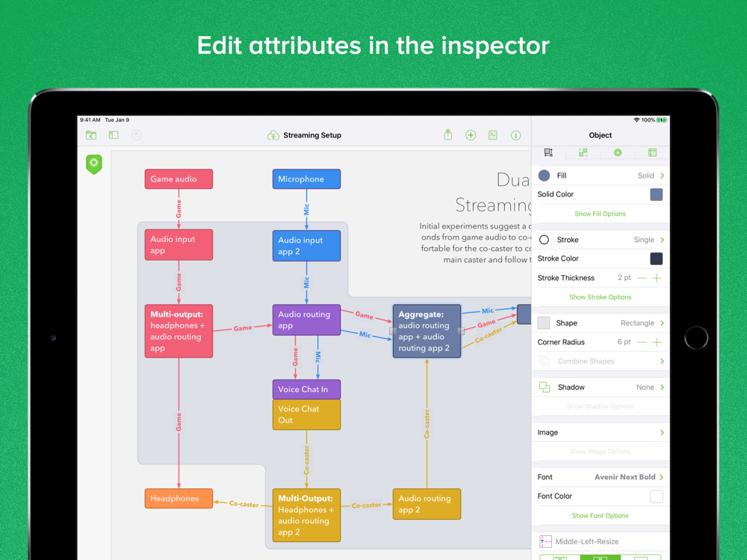Screen dimensions: 747x560
Task: Select the Voice Chat In shape
Action: pyautogui.click(x=306, y=389)
